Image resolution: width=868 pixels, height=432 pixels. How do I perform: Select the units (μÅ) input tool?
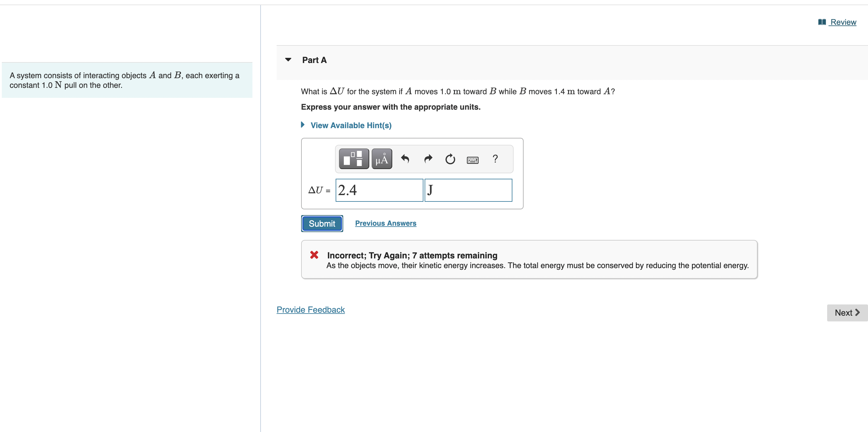point(381,158)
